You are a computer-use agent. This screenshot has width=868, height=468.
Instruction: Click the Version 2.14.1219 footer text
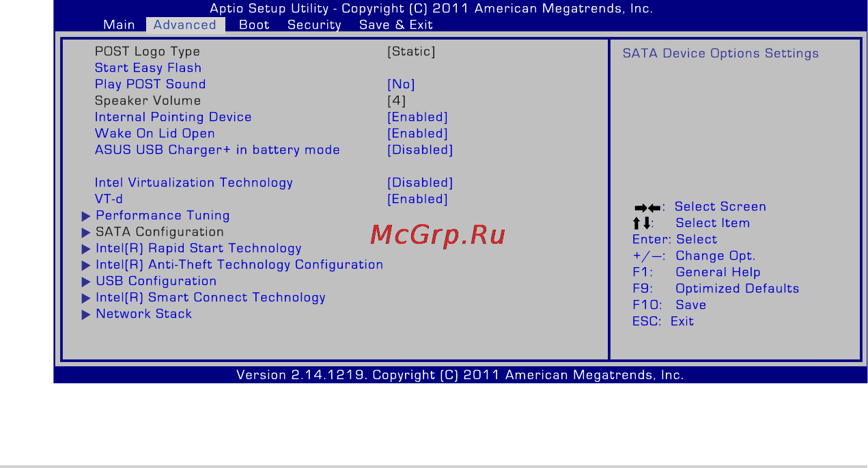point(460,375)
